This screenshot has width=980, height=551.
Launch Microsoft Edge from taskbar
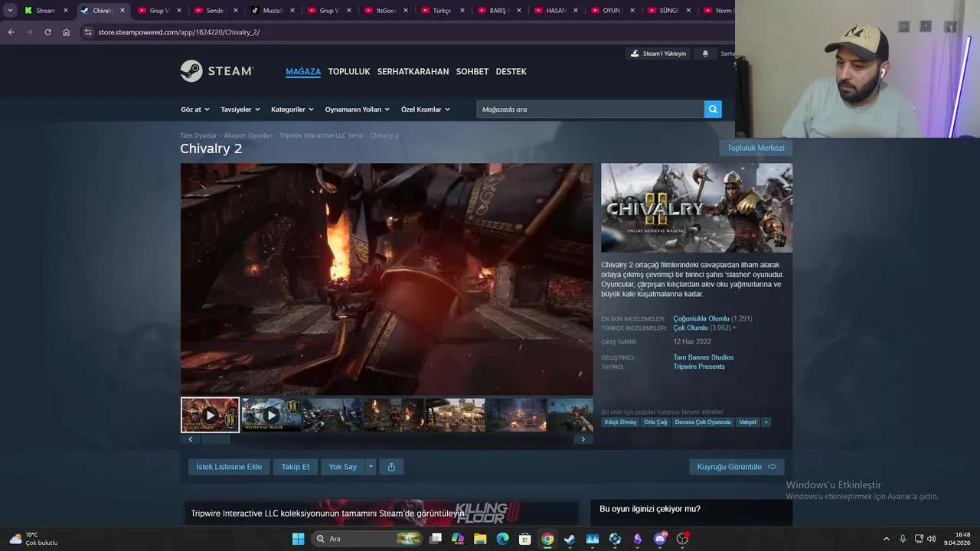[x=502, y=539]
